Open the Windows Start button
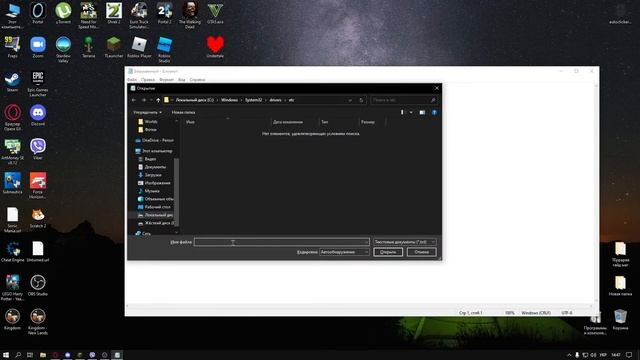Screen dimensions: 640x360 click(6, 355)
